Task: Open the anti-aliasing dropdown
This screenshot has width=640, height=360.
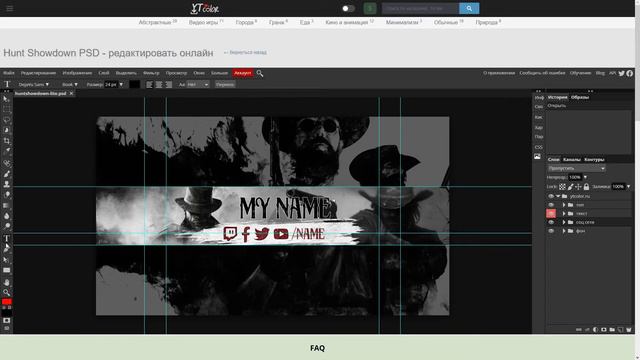Action: (x=198, y=84)
